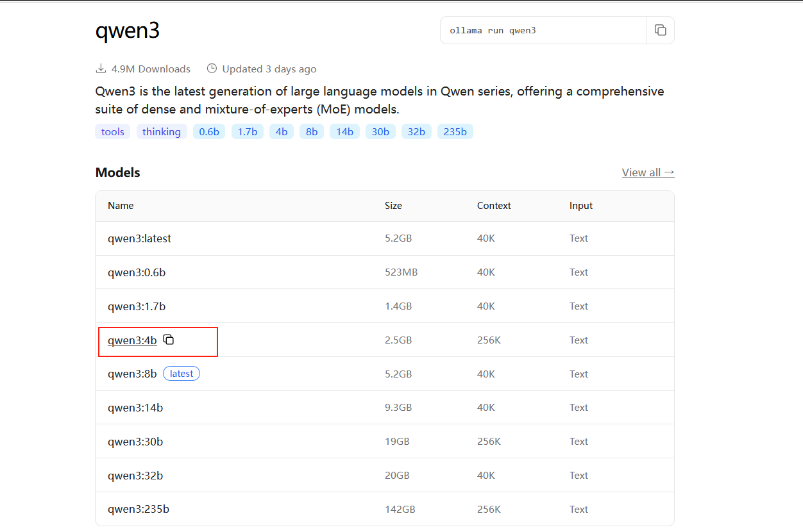
Task: Click the Text input for qwen3:32b
Action: (x=579, y=476)
